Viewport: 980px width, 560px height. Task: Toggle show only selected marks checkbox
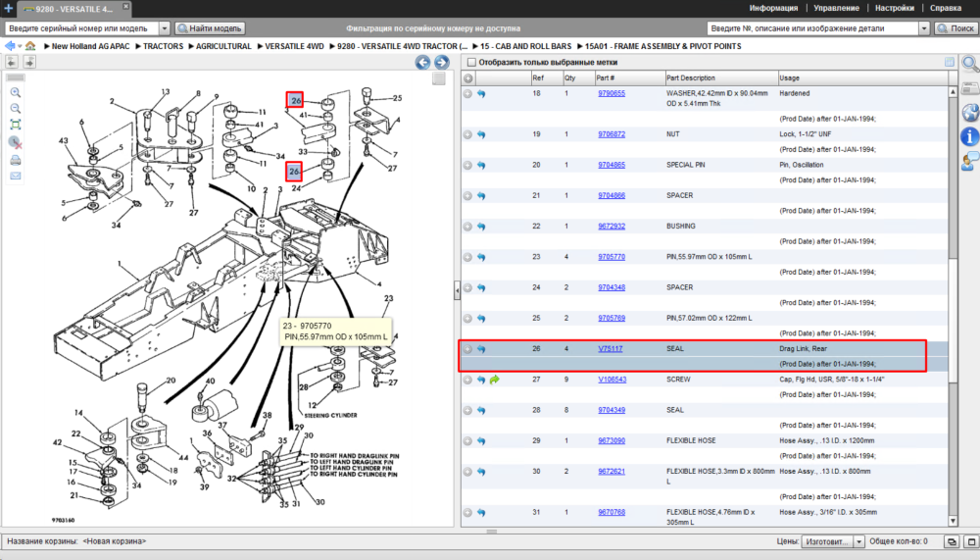tap(472, 63)
